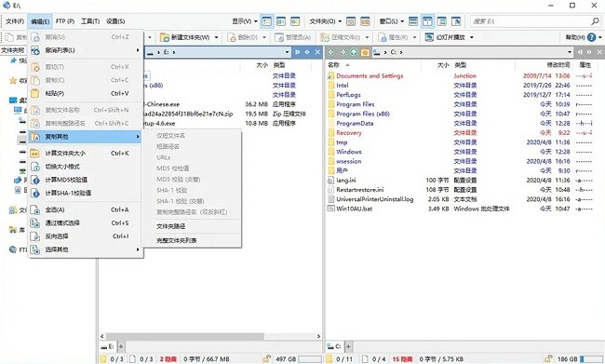The image size is (605, 364).
Task: Choose 全选(A) from the edit menu
Action: coord(85,209)
